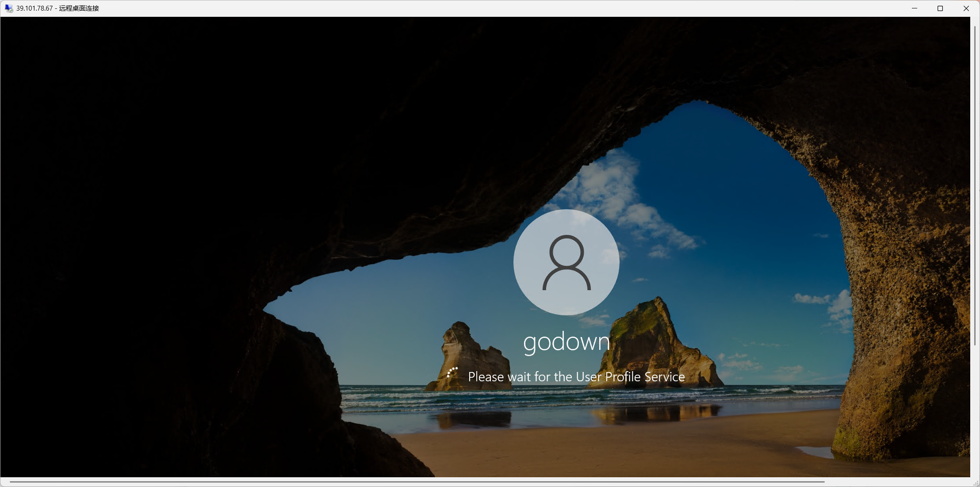This screenshot has height=487, width=980.
Task: Click the godown username label
Action: pos(567,342)
